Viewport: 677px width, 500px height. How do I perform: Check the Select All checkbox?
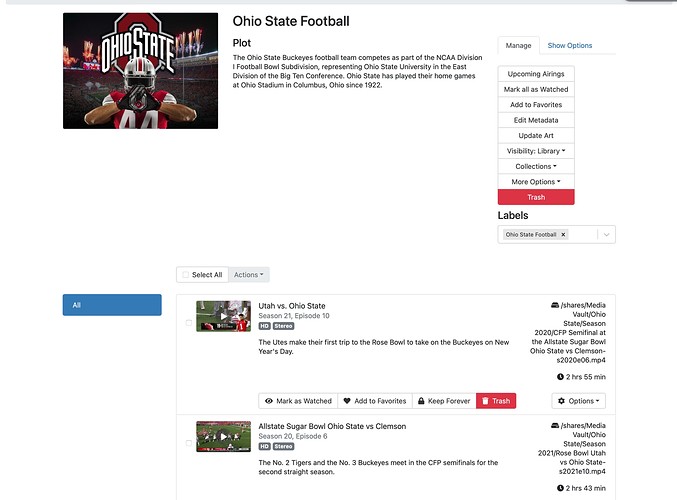click(184, 274)
